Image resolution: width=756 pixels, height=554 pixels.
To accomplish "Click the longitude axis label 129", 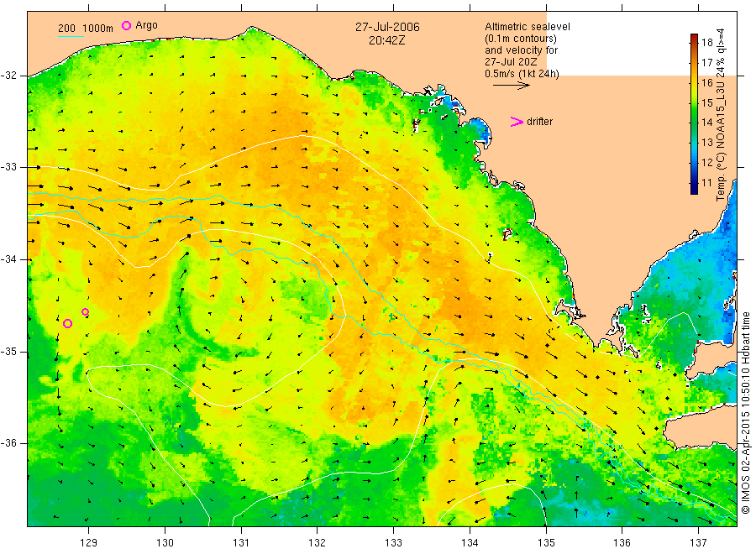I will pyautogui.click(x=89, y=543).
